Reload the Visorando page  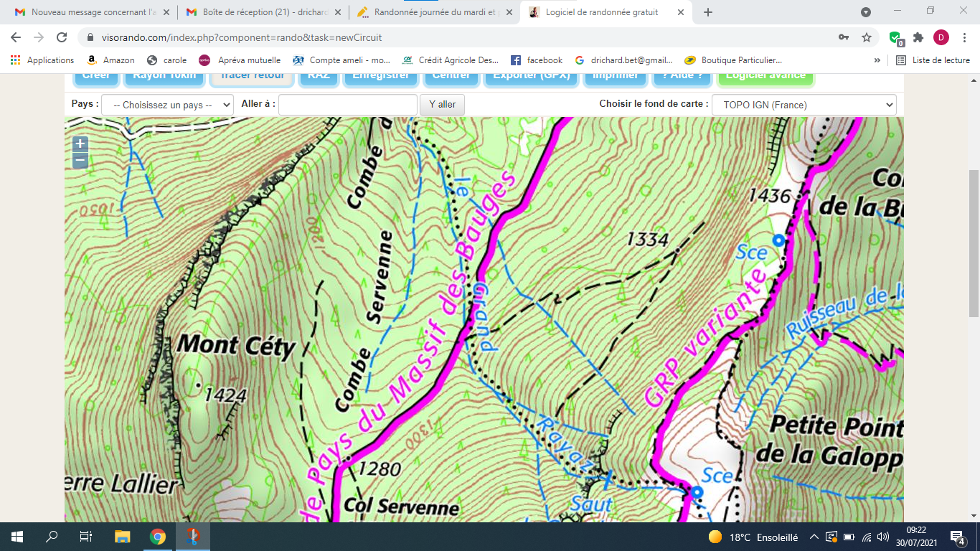(62, 37)
